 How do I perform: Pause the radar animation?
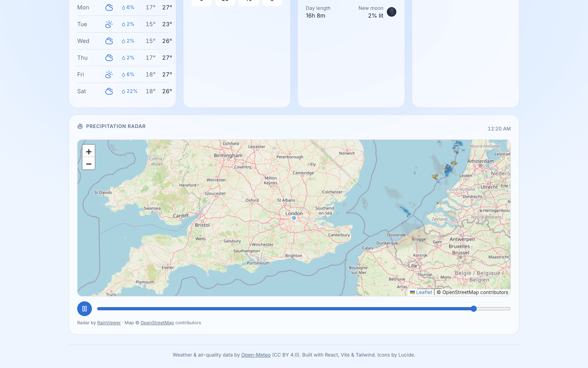84,309
